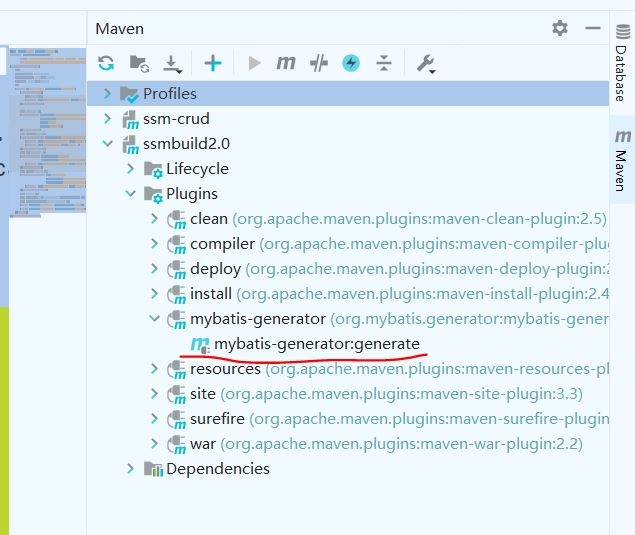Expand the Lifecycle folder

(130, 168)
